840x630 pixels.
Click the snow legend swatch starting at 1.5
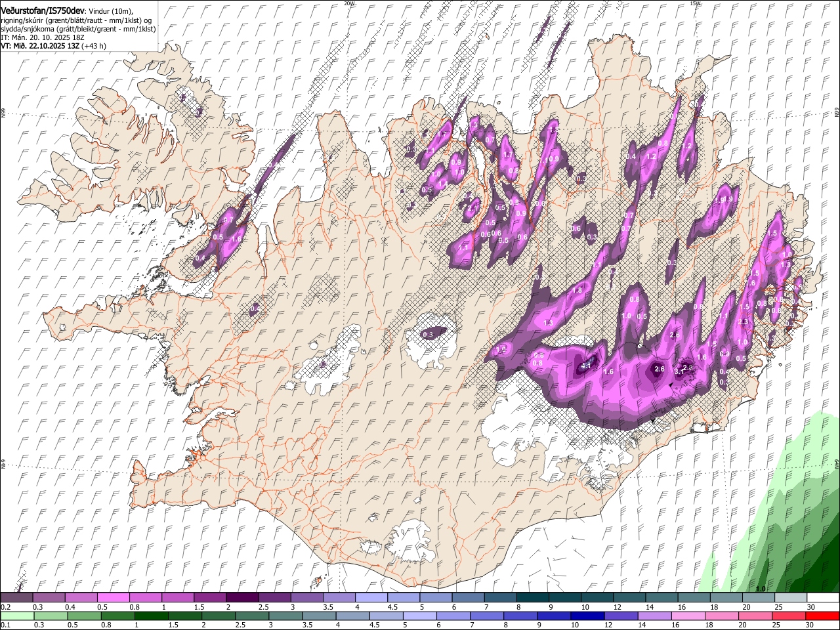point(209,597)
